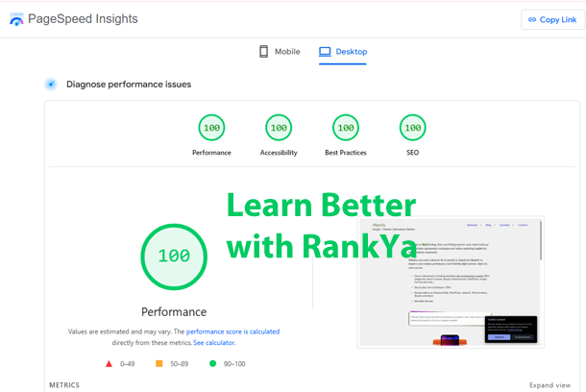Image resolution: width=586 pixels, height=392 pixels.
Task: Click the METRICS section heading
Action: [x=64, y=385]
